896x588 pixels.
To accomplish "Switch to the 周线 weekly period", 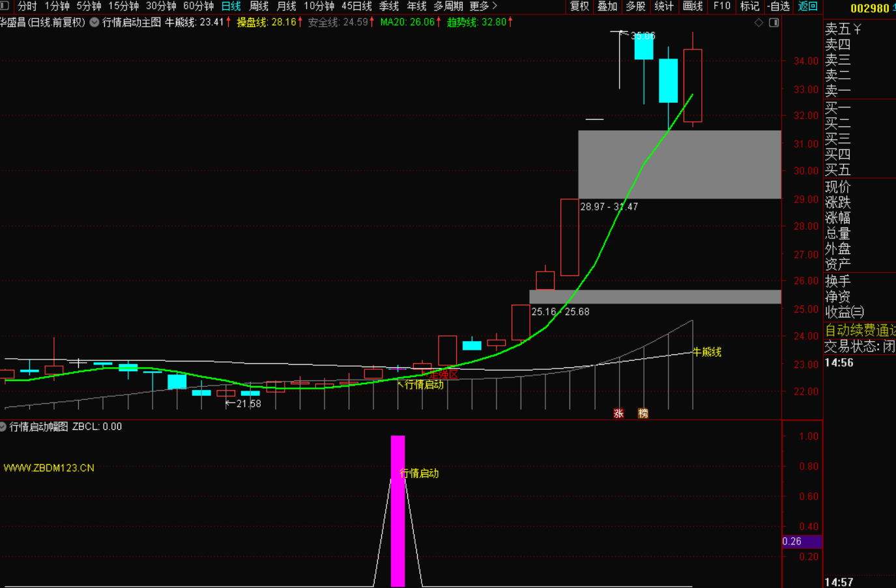I will [259, 7].
